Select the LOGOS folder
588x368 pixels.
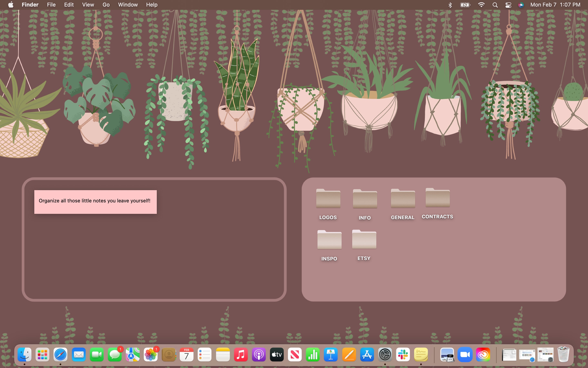tap(328, 204)
